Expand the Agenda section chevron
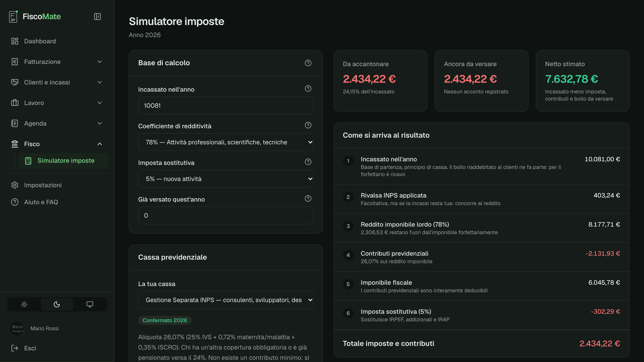 (100, 123)
